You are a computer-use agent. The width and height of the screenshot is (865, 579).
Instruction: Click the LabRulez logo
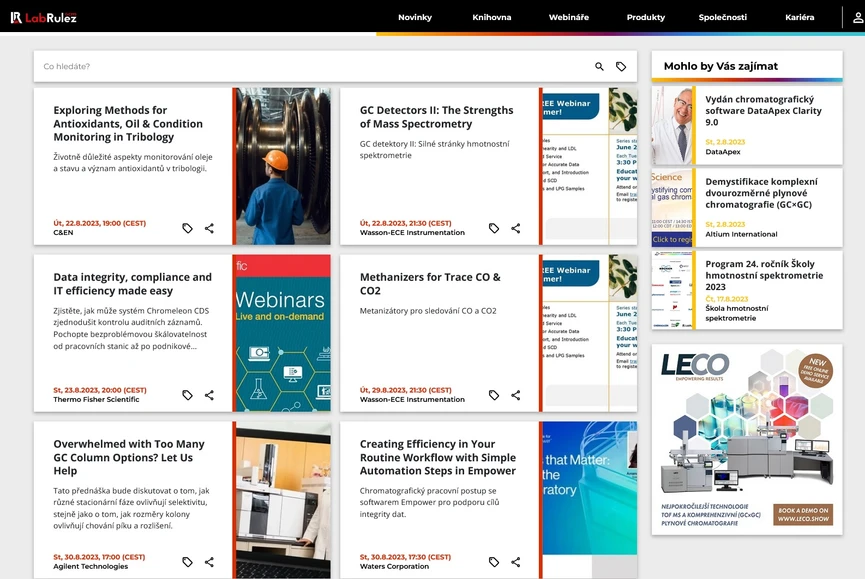pos(44,16)
